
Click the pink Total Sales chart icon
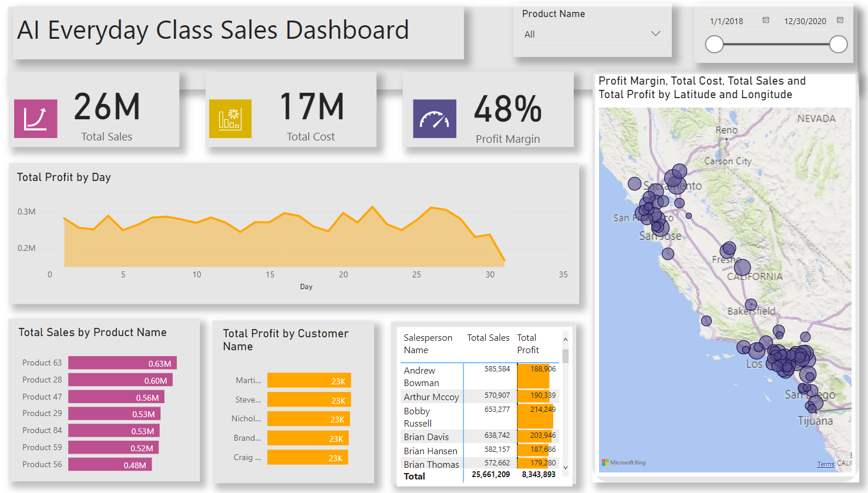tap(36, 119)
